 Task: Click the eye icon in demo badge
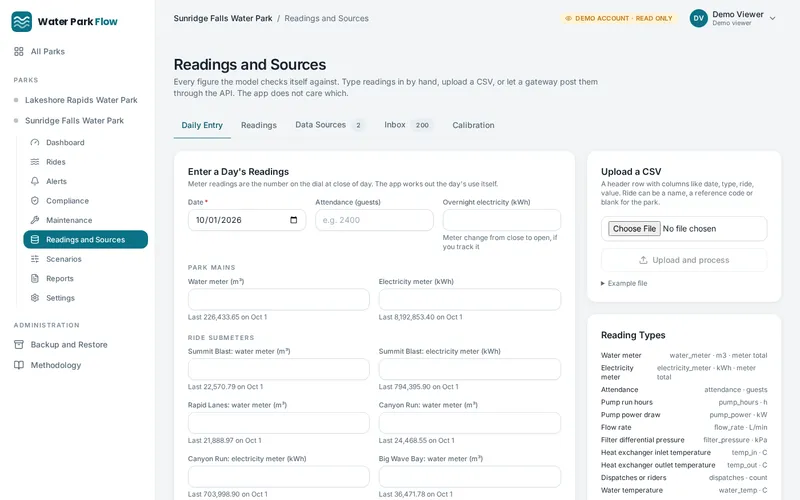568,18
